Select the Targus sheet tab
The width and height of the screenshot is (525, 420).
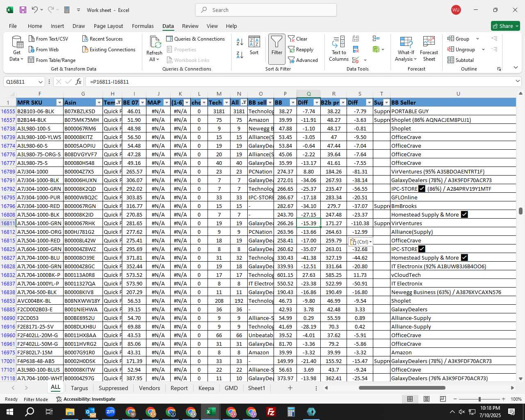[79, 388]
